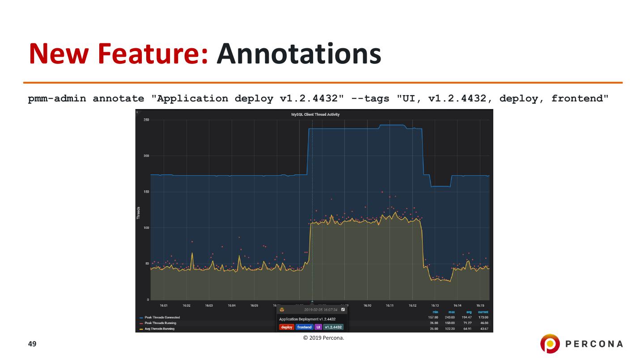
Task: Click the "Application Deployment v1.2.4432" annotation text
Action: (307, 319)
